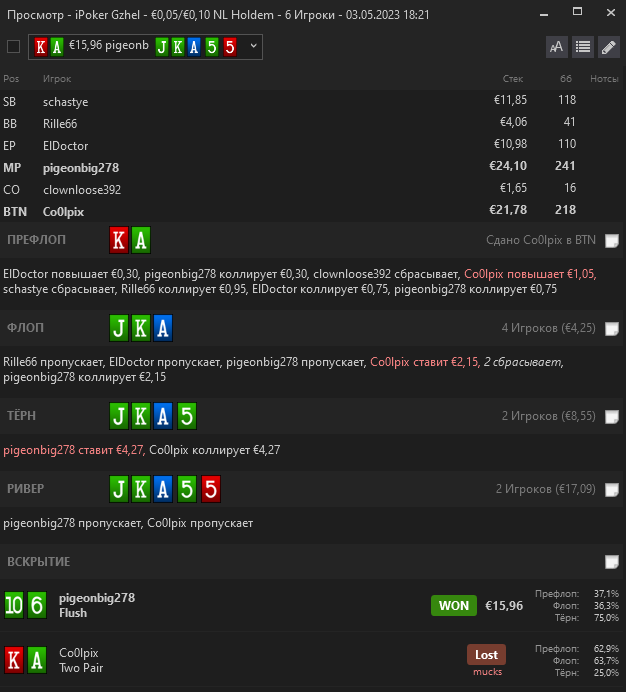Select player row clownloose392
This screenshot has height=692, width=626.
[x=313, y=190]
